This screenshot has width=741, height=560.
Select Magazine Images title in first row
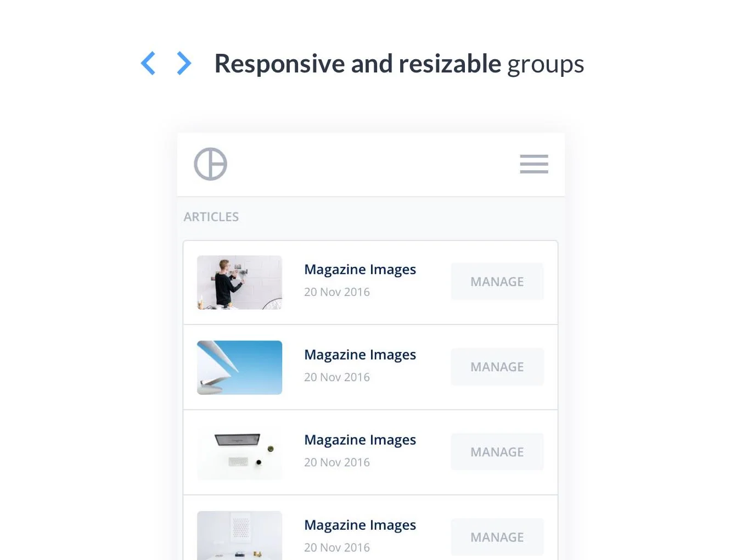(x=360, y=270)
